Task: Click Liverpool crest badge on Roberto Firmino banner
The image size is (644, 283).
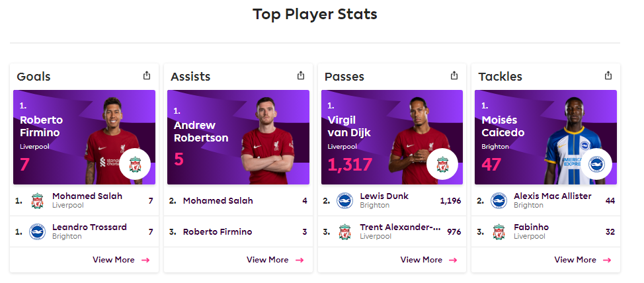Action: [135, 164]
